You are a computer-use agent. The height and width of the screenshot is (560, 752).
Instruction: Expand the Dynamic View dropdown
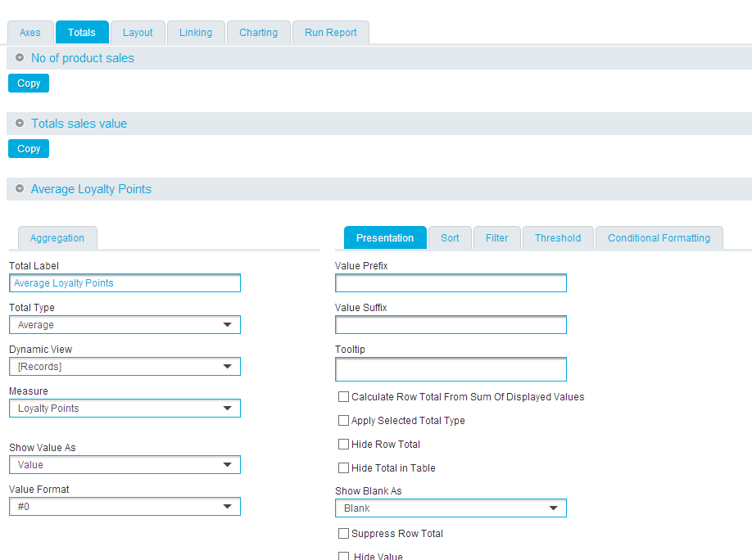(x=125, y=367)
